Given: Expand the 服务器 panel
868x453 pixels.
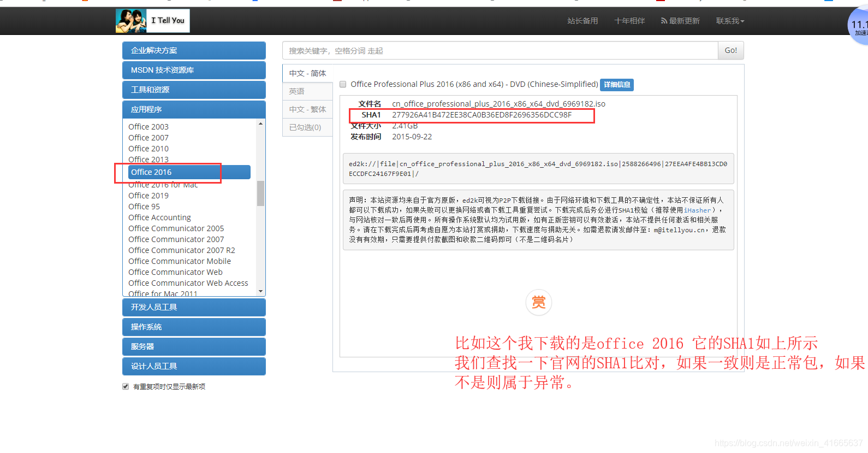Looking at the screenshot, I should tap(194, 346).
